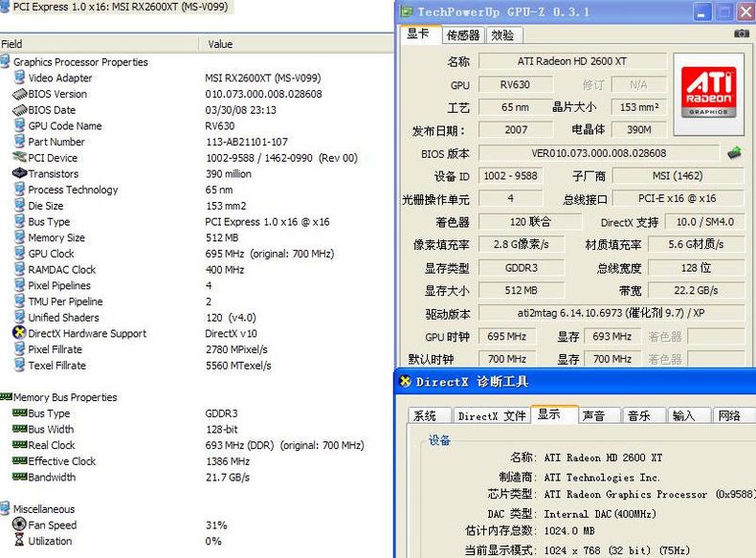
Task: Click the BIOS Date chip icon
Action: coord(19,109)
